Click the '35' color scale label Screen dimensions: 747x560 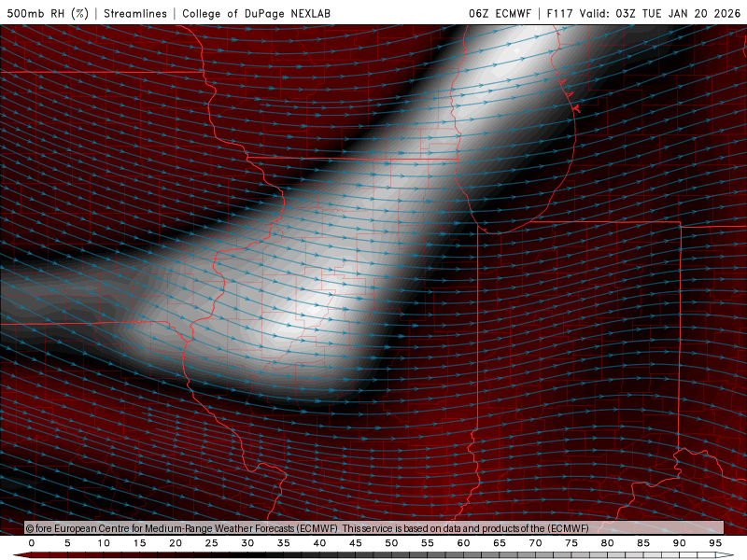(284, 543)
